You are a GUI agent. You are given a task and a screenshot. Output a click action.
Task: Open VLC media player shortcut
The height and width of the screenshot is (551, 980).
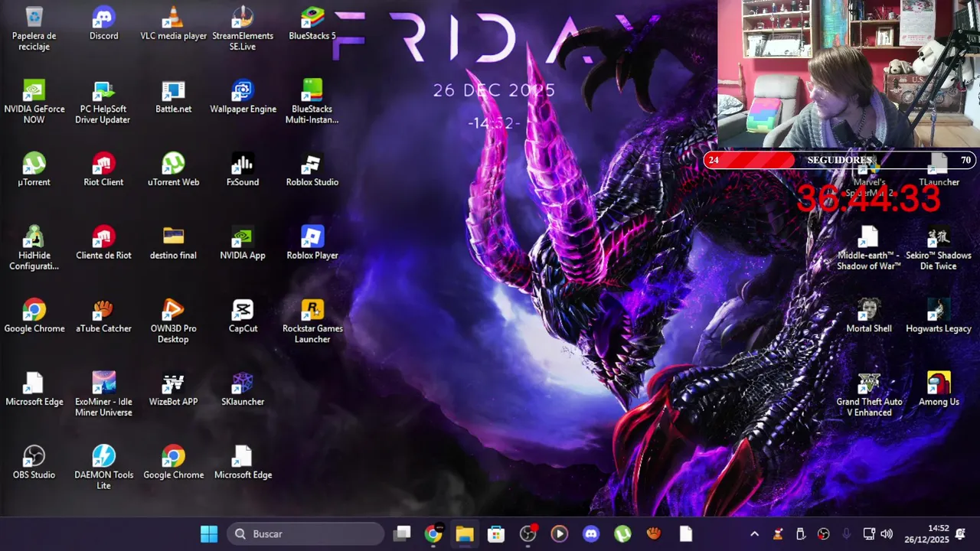(173, 23)
